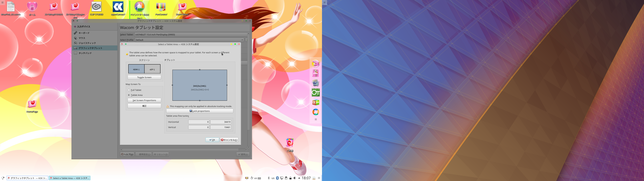Click the Horizontal end value field 34419
Viewport: 644px width, 181px height.
click(x=221, y=122)
